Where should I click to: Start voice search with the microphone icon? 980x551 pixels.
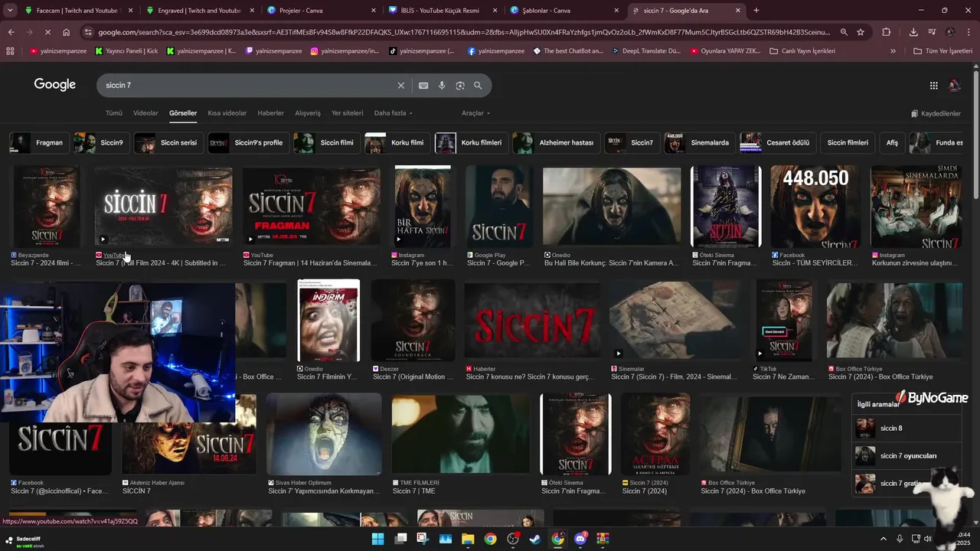click(x=442, y=86)
